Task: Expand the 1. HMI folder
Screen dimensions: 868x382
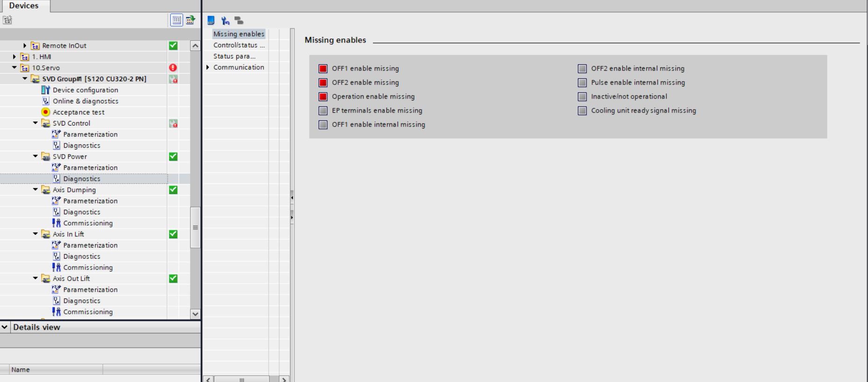Action: (x=15, y=57)
